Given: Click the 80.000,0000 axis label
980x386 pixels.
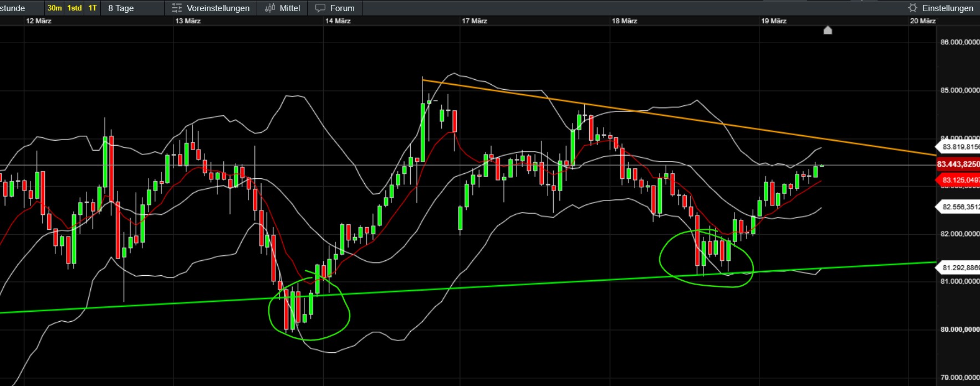Looking at the screenshot, I should tap(960, 330).
